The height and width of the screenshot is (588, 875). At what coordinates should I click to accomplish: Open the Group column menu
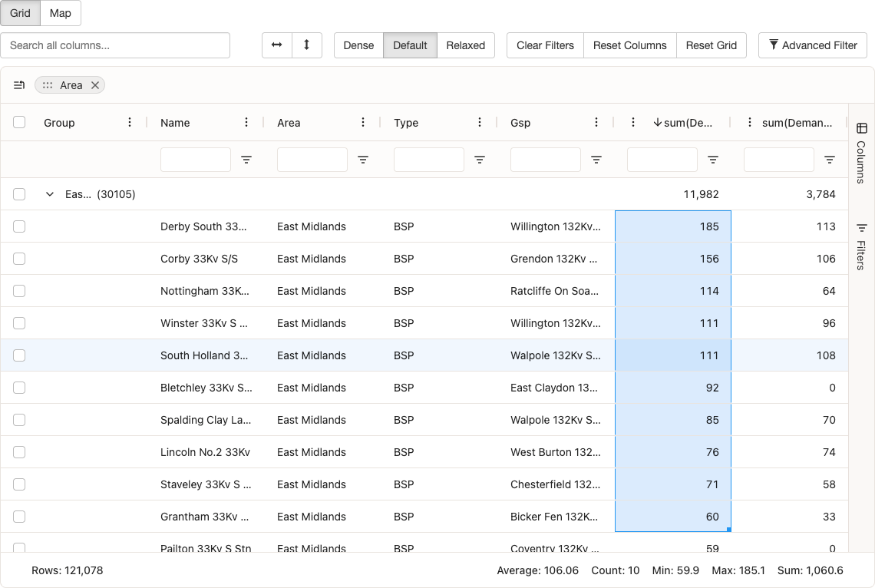tap(129, 122)
